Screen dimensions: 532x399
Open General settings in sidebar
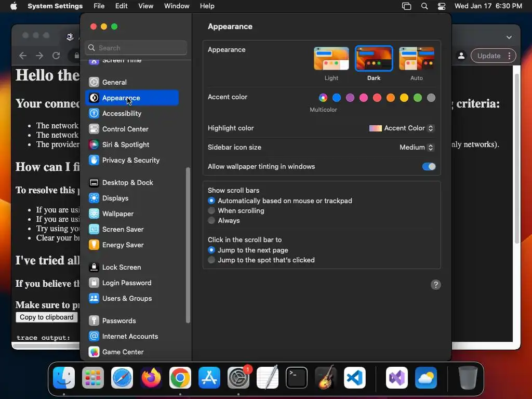click(131, 82)
